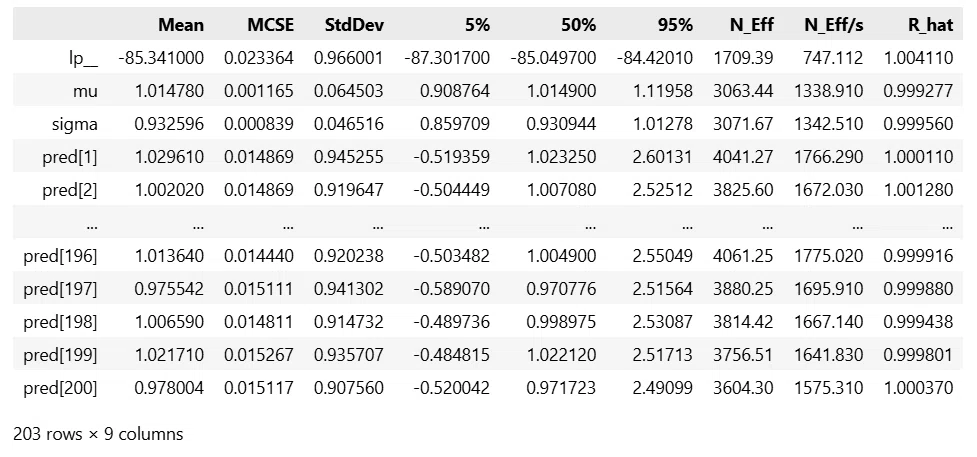This screenshot has height=457, width=977.
Task: Click the Mean column header
Action: pos(181,25)
